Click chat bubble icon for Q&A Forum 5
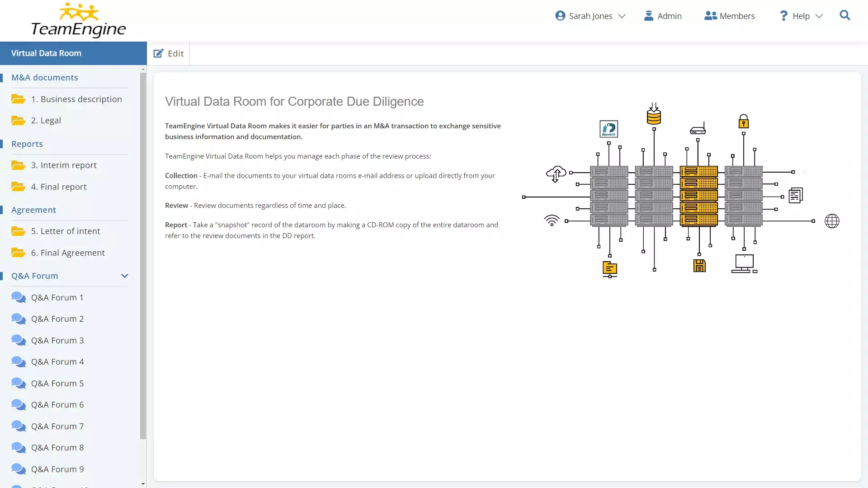The image size is (868, 488). [x=19, y=383]
